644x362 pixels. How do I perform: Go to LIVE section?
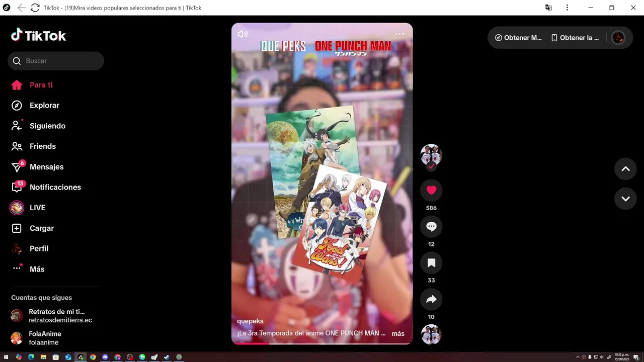click(28, 208)
